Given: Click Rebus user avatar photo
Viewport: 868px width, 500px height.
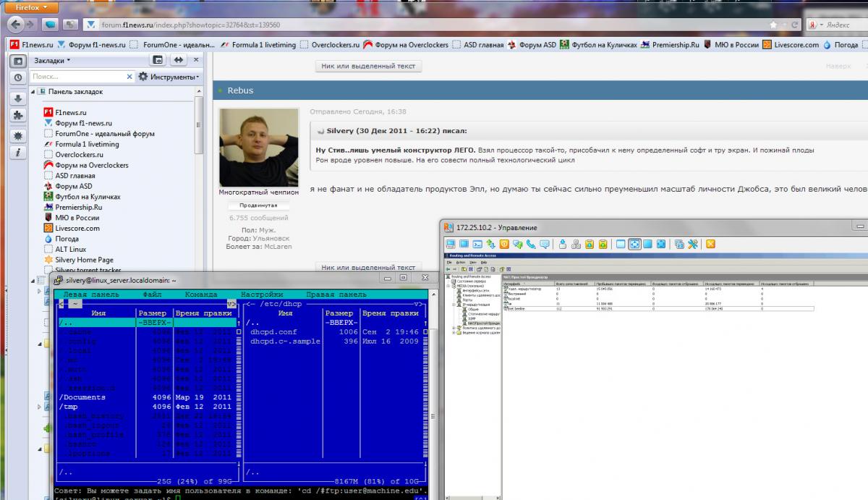Looking at the screenshot, I should pos(259,147).
